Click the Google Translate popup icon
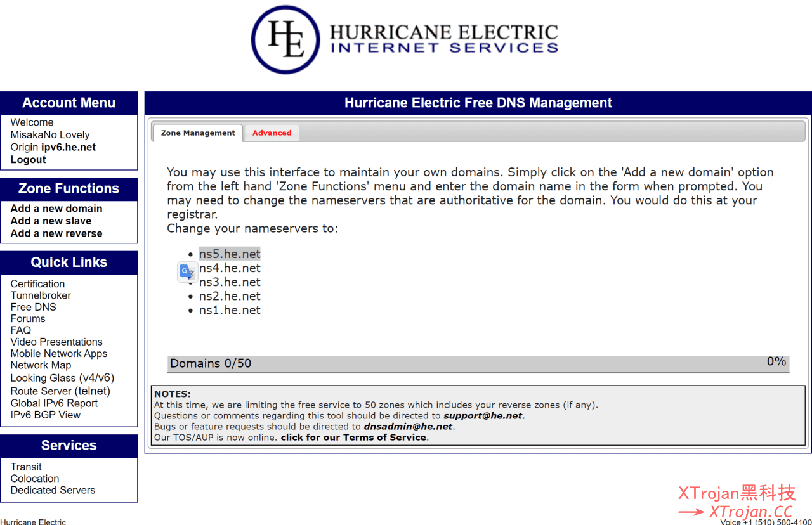 (187, 272)
